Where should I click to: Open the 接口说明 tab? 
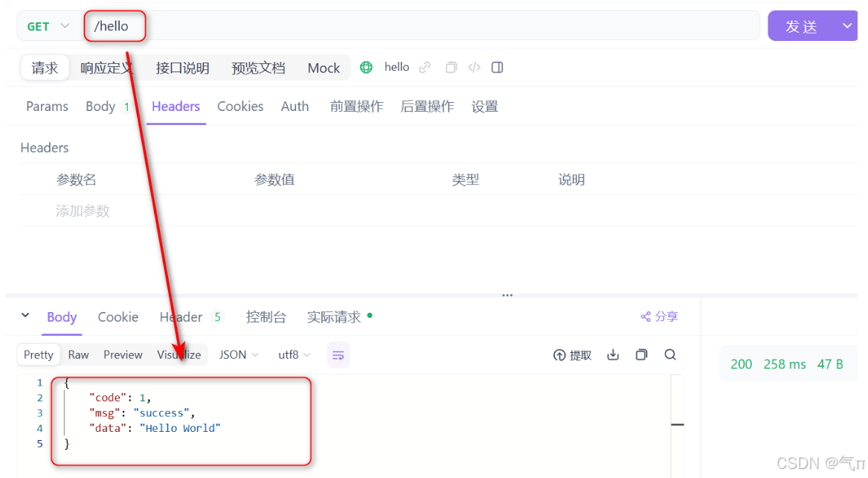[x=182, y=68]
